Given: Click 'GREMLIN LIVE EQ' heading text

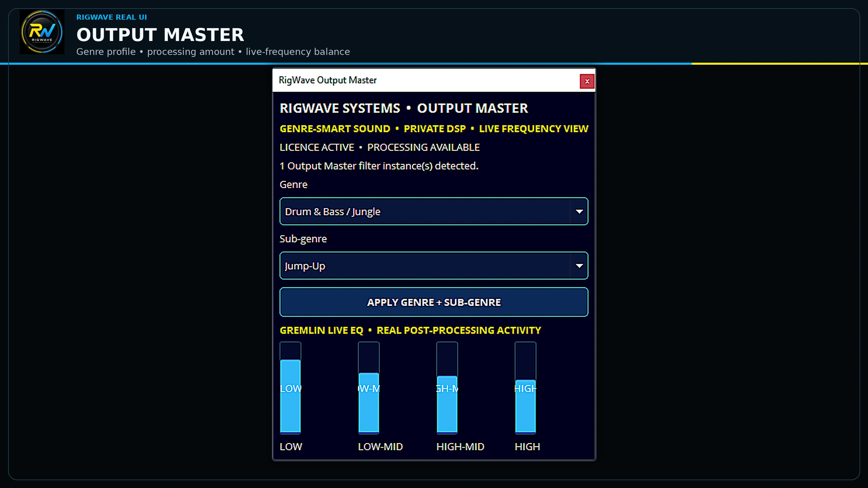Looking at the screenshot, I should tap(321, 330).
